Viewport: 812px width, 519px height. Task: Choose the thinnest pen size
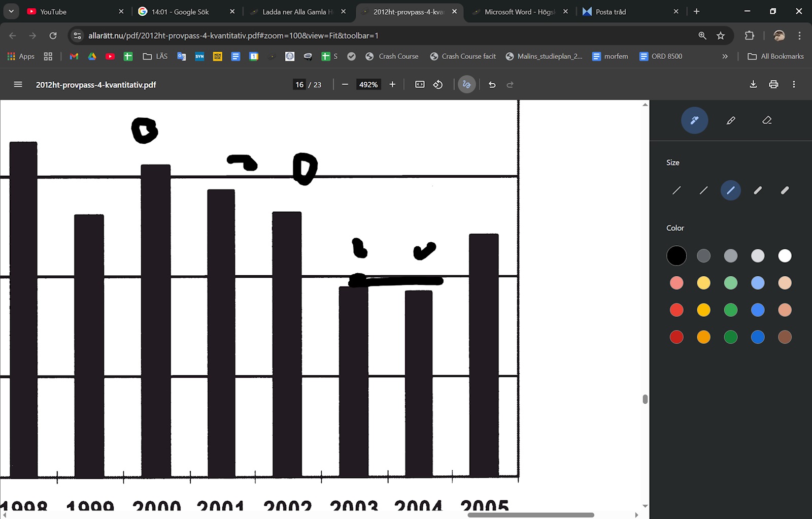(676, 190)
